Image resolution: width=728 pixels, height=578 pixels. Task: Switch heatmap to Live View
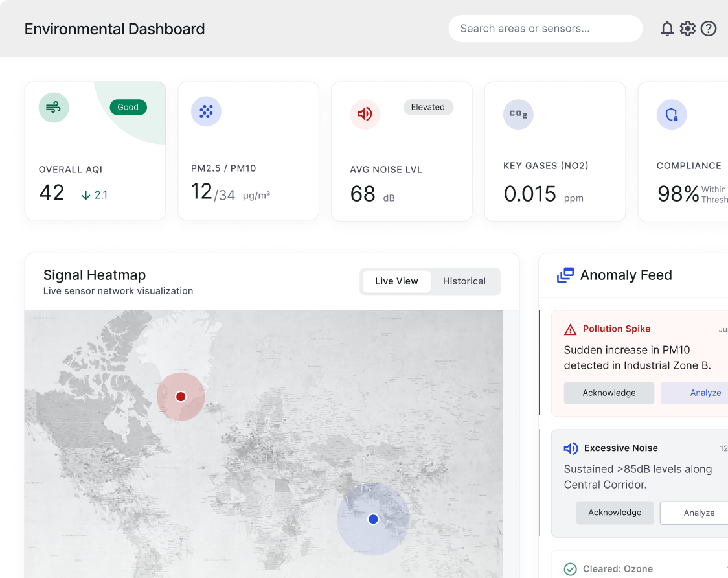coord(396,281)
